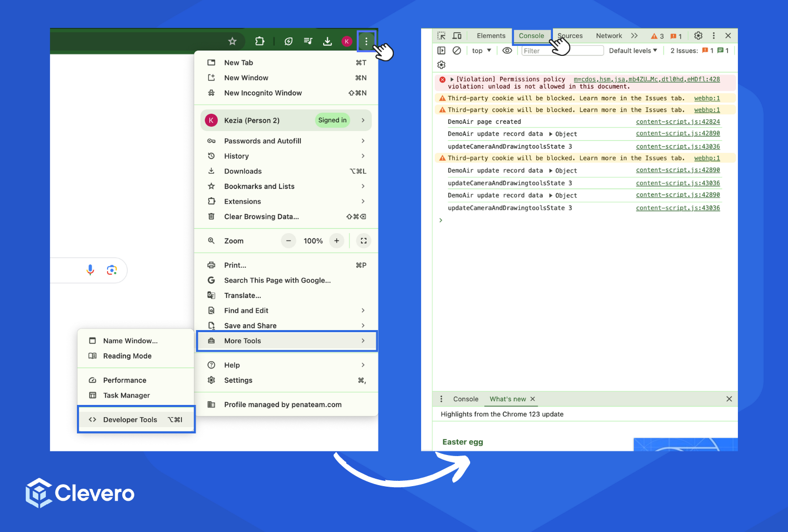Select New Tab from the menu
The image size is (788, 532).
click(x=287, y=63)
